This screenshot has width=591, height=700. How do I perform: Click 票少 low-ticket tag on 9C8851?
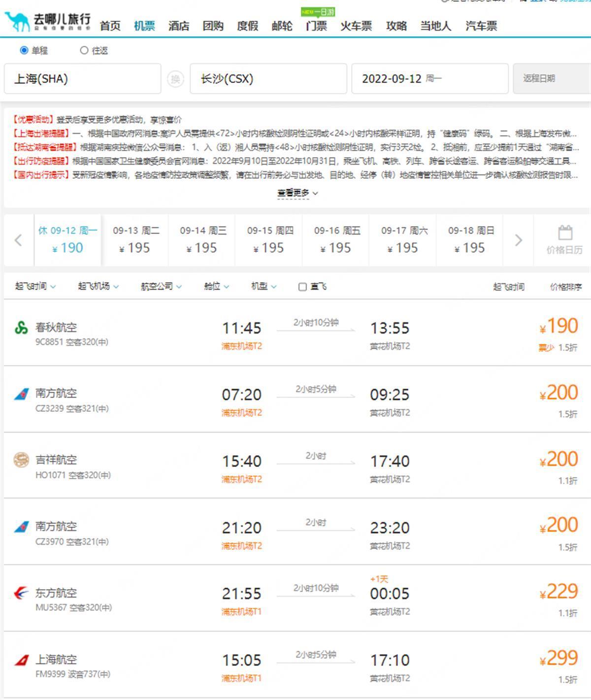(x=546, y=348)
